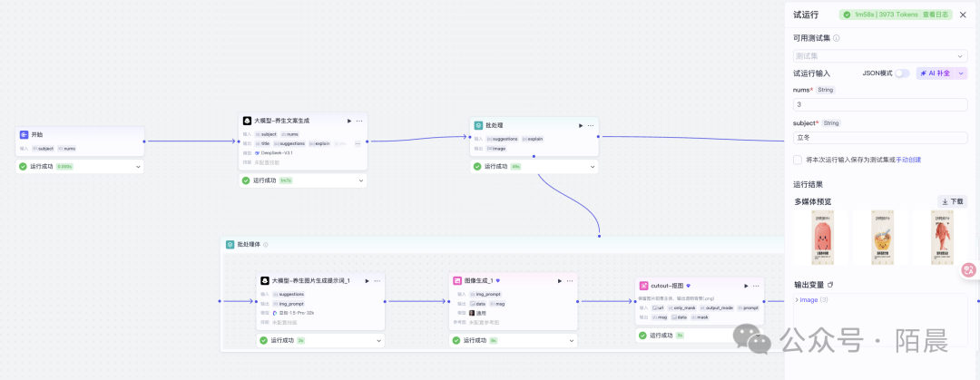The height and width of the screenshot is (380, 980).
Task: Click the 手动创建 link
Action: (908, 160)
